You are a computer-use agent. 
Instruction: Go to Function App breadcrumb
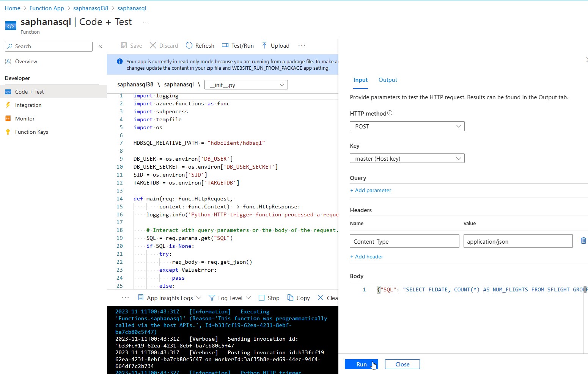tap(47, 8)
